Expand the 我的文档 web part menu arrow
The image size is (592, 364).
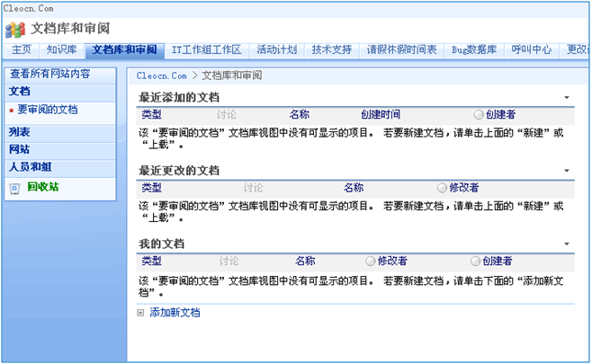[567, 244]
